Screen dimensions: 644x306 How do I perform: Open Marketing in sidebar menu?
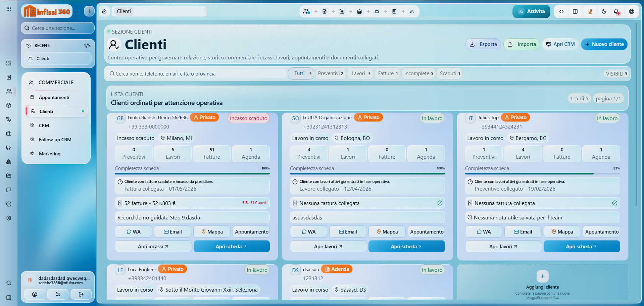click(x=56, y=154)
